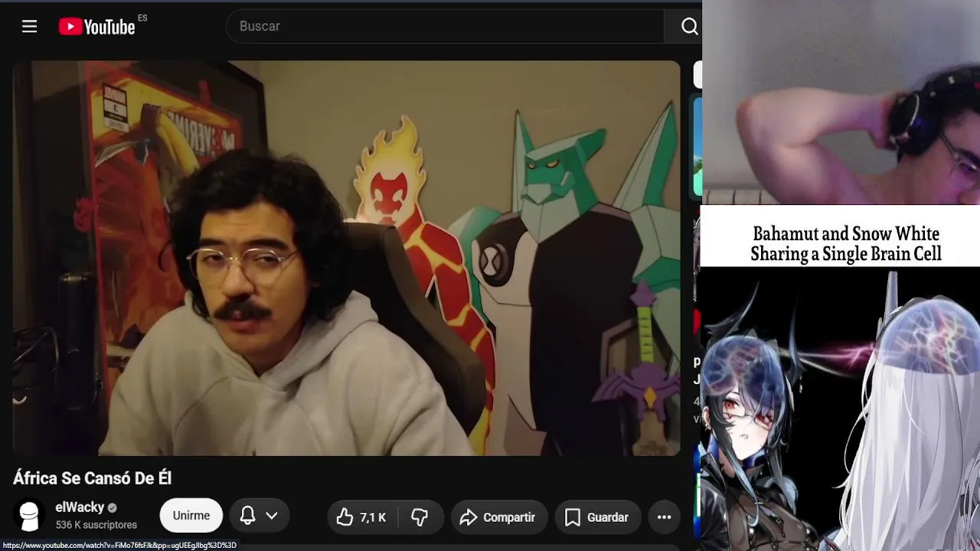
Task: Open the YouTube guide hamburger menu
Action: pyautogui.click(x=29, y=27)
